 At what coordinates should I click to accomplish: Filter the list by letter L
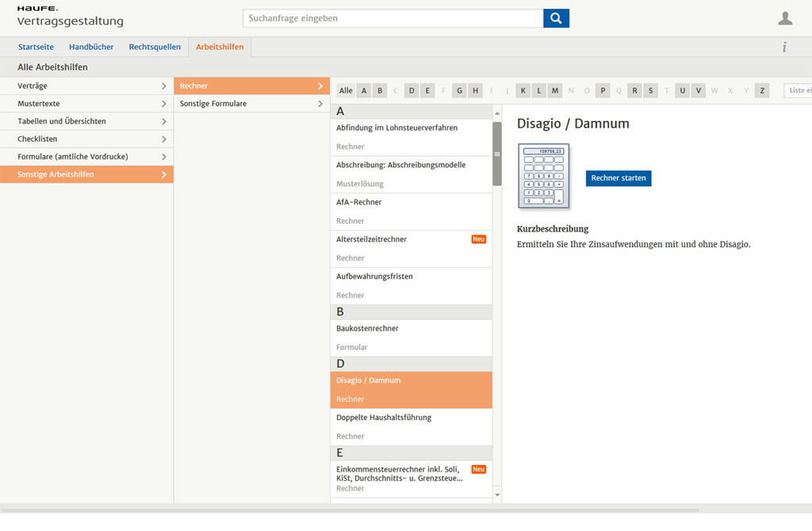pos(539,90)
